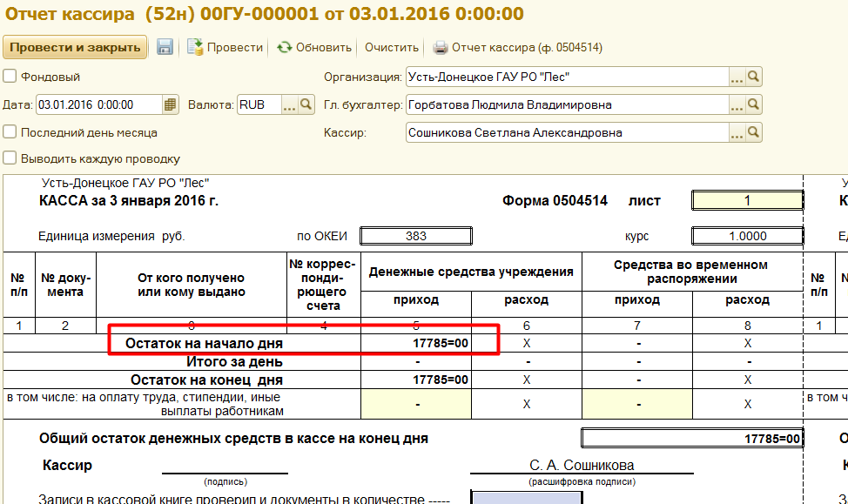The image size is (848, 504).
Task: Click the printer icon for Отчет кассира
Action: pyautogui.click(x=441, y=47)
